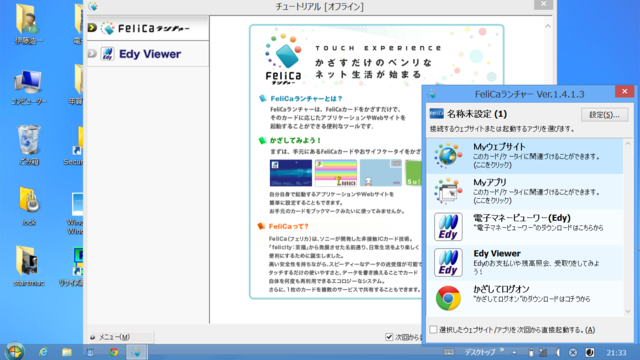640x360 pixels.
Task: Launch the Edy Viewer entry in FeliCa launcher
Action: click(x=524, y=262)
